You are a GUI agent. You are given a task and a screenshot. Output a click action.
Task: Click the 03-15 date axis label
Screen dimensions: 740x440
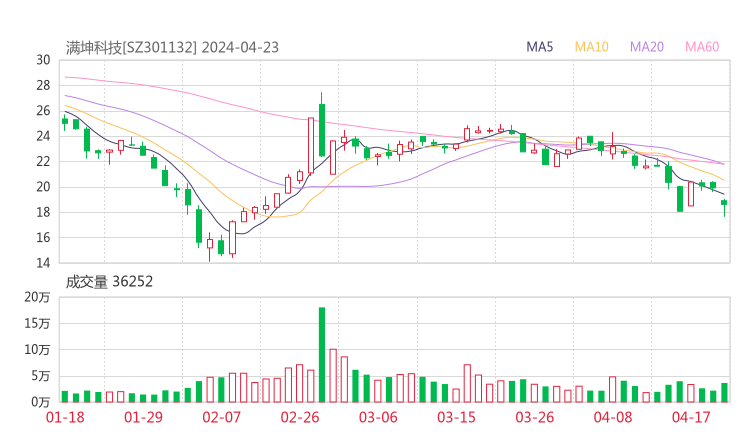[x=456, y=417]
